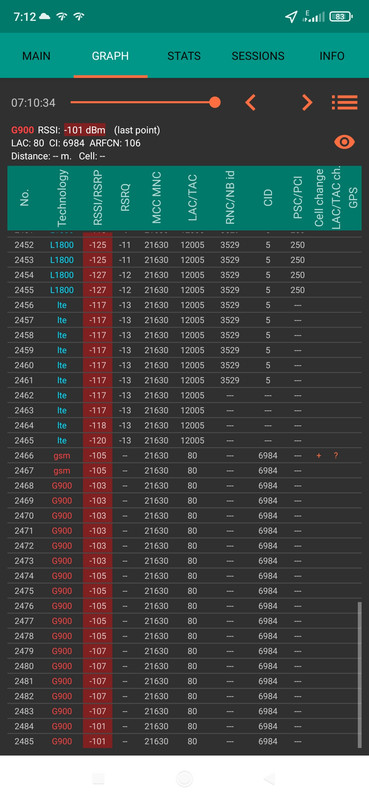369x800 pixels.
Task: Click the Technology column header
Action: pos(62,198)
